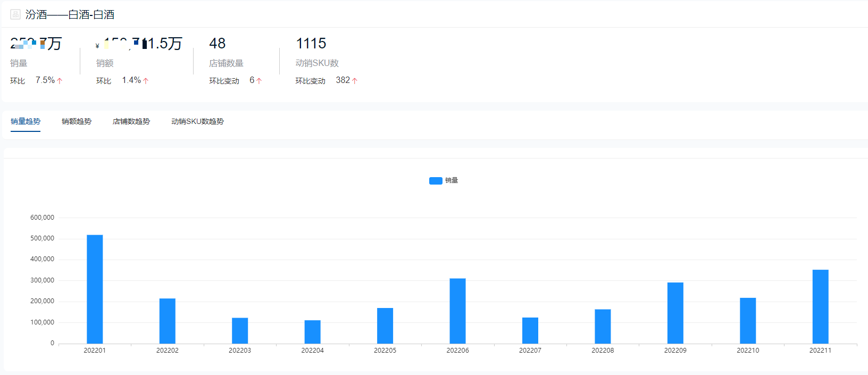Click the up arrow after store change 6
Screen dimensions: 868x375
coord(259,81)
